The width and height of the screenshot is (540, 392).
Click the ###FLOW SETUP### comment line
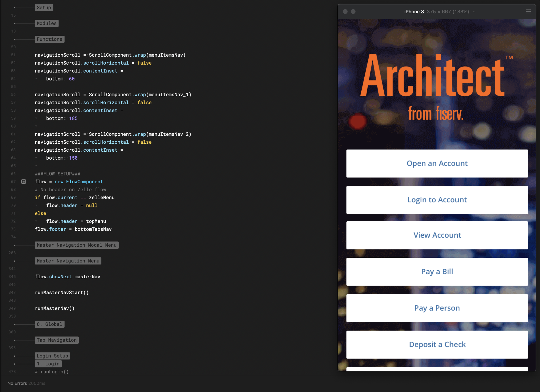point(58,174)
